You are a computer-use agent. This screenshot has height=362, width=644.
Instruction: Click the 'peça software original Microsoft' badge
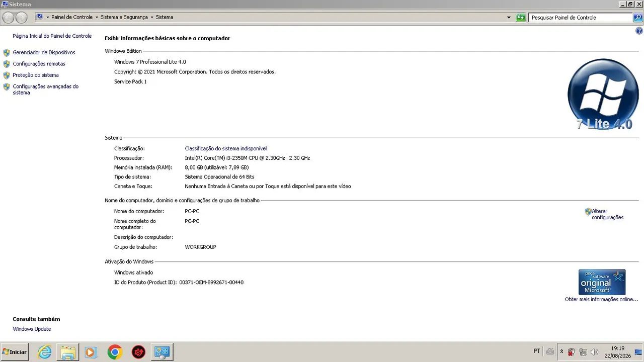[x=602, y=282]
